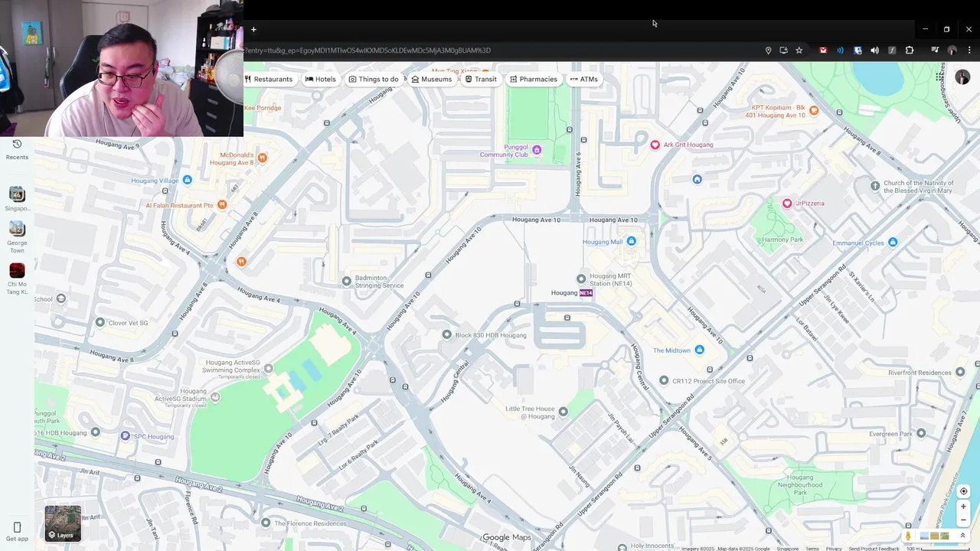Click the Terms link
This screenshot has height=551, width=980.
pos(812,549)
